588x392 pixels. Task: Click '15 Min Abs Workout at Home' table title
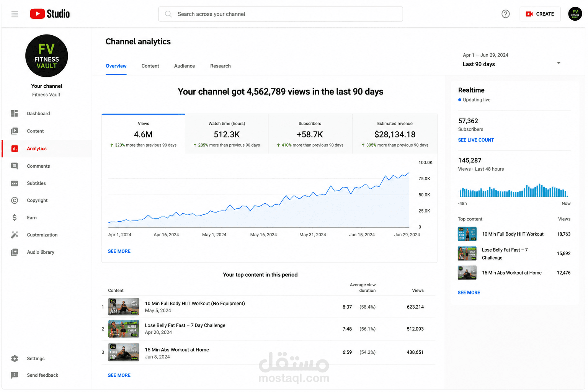coord(177,350)
